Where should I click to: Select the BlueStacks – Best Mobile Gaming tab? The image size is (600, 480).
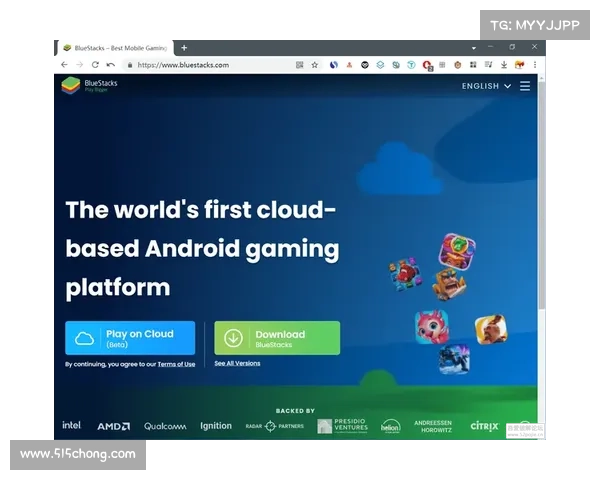point(115,48)
